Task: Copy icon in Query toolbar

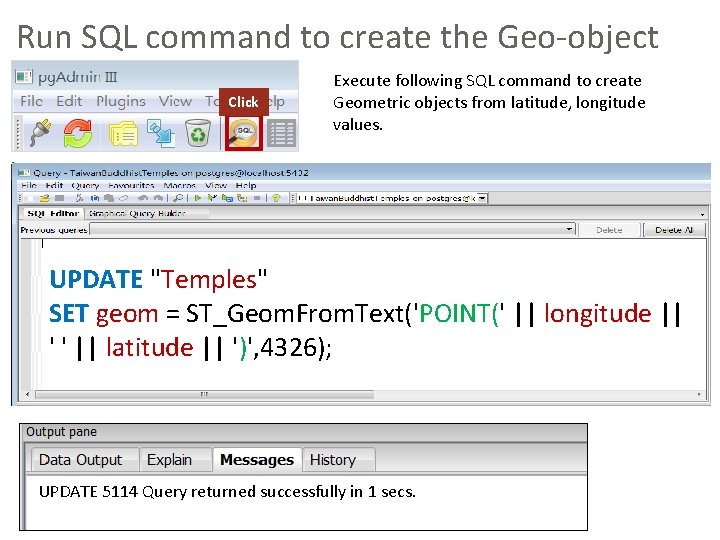Action: [x=95, y=198]
